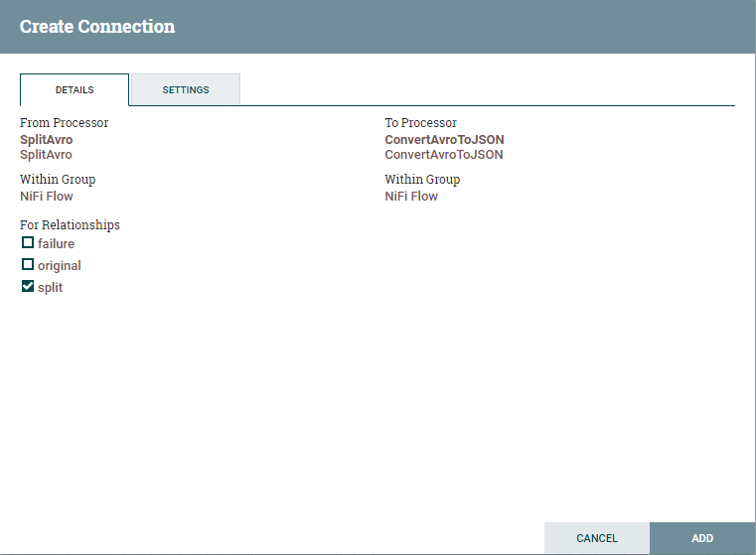Click the From Processor label
The image size is (756, 555).
[65, 123]
